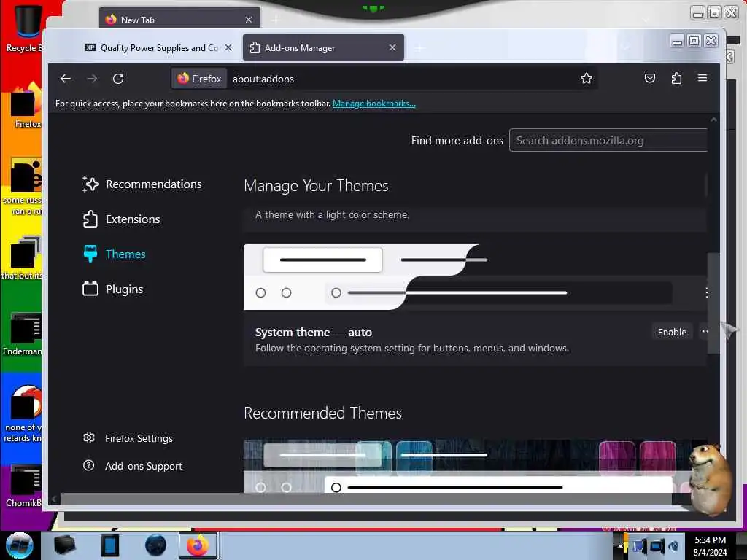Click the Firefox identity badge in URL bar
747x560 pixels.
[199, 79]
